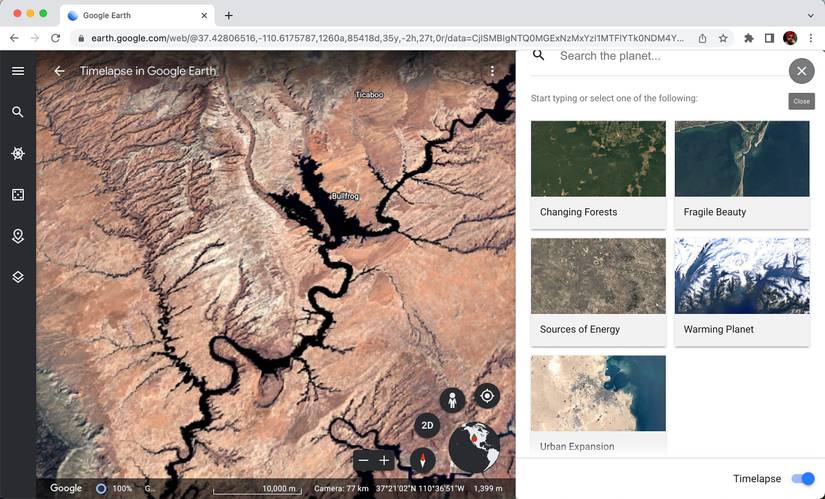
Task: Zoom out with the minus button
Action: [363, 461]
